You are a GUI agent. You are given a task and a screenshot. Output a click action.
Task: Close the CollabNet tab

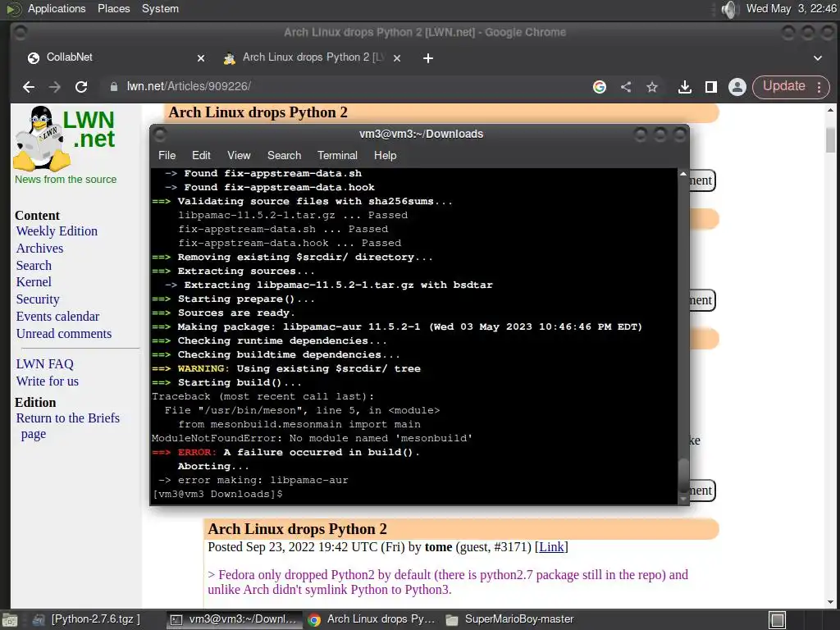click(201, 58)
